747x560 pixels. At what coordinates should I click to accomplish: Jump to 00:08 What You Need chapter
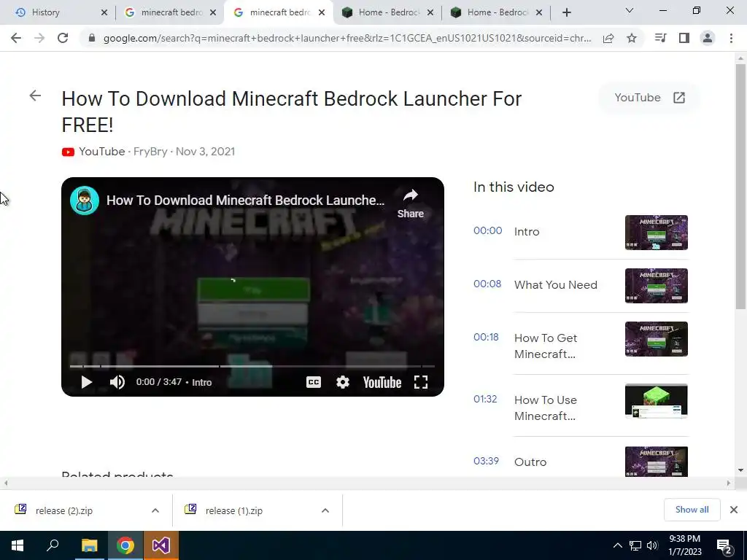[x=581, y=285]
